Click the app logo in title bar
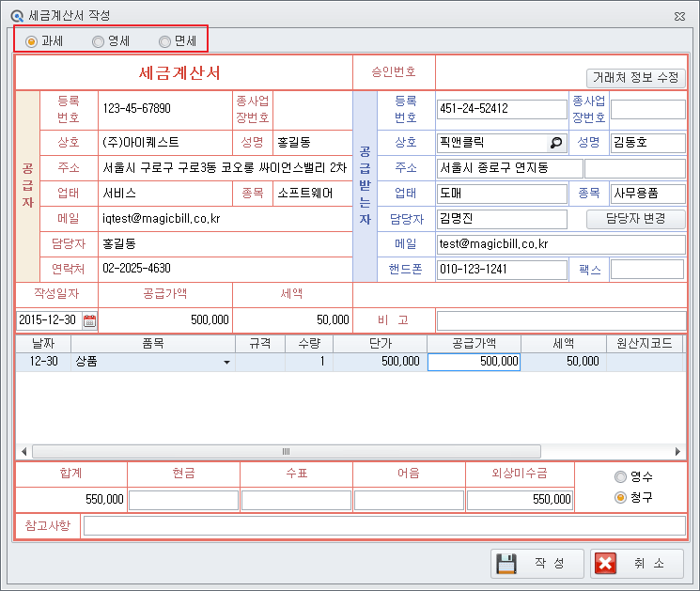Image resolution: width=700 pixels, height=591 pixels. pyautogui.click(x=17, y=16)
